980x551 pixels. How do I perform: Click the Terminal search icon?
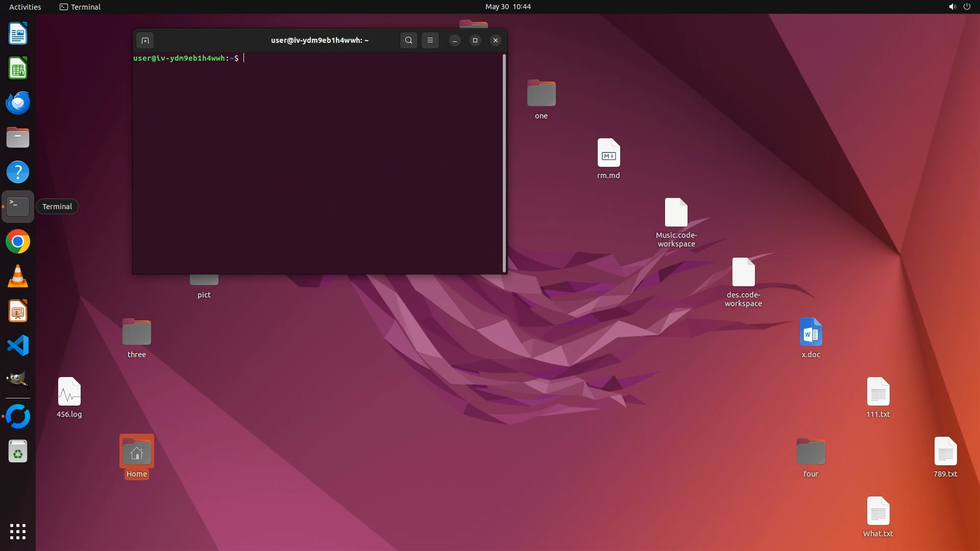tap(408, 40)
